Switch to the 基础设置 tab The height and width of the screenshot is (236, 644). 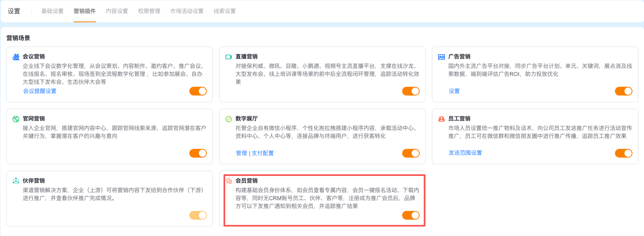tap(53, 11)
